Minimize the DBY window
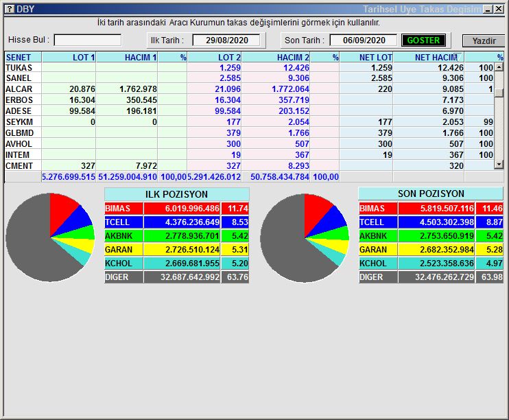The image size is (509, 420). (x=488, y=9)
